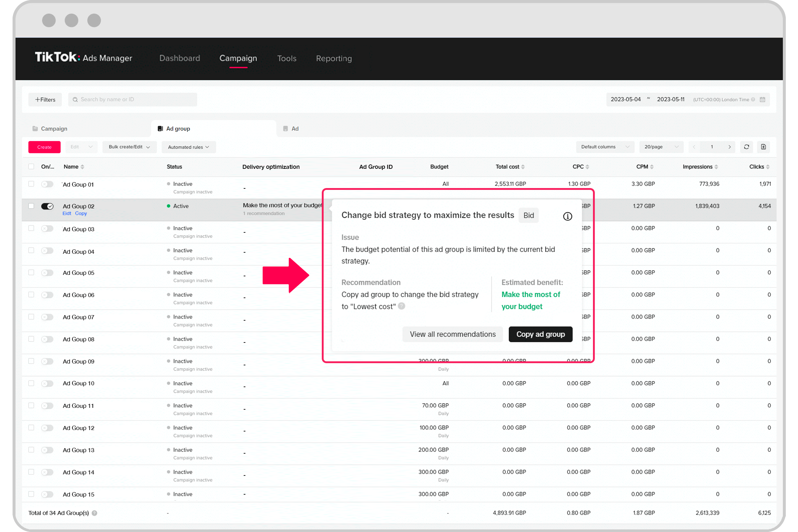This screenshot has width=798, height=532.
Task: Click the Ad view icon
Action: (x=286, y=128)
